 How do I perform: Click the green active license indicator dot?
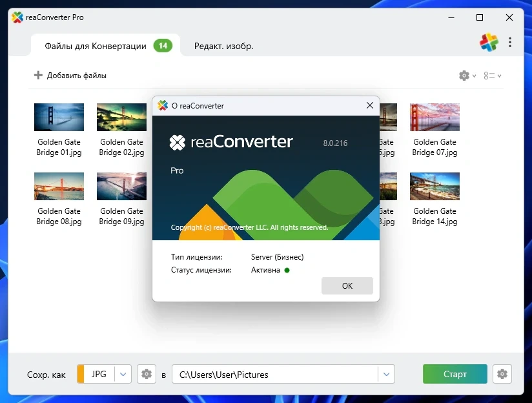[x=287, y=270]
